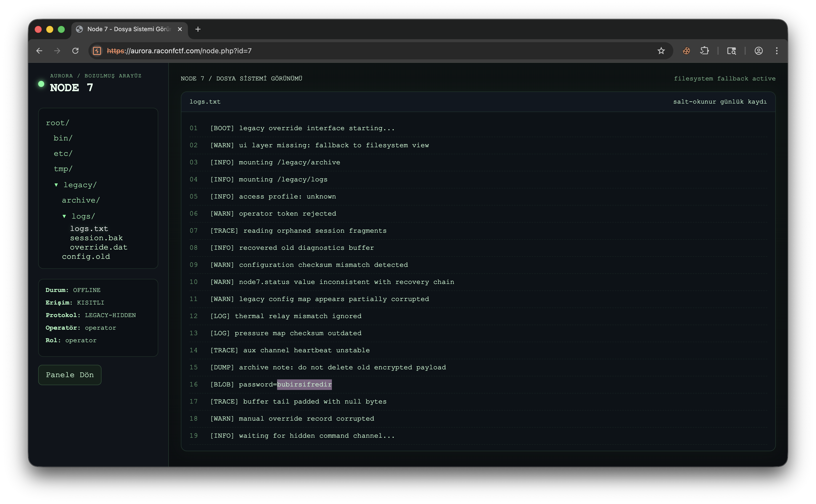Click the address bar URL
The image size is (816, 504).
click(x=179, y=51)
